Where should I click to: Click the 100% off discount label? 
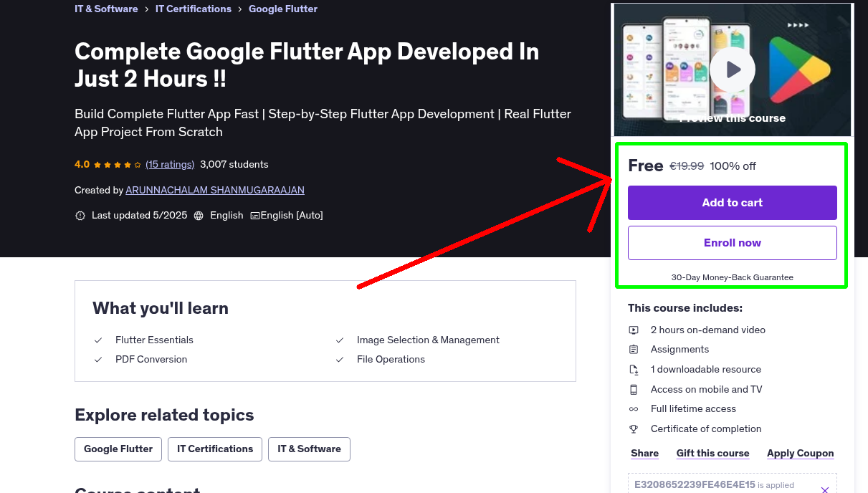pyautogui.click(x=733, y=166)
